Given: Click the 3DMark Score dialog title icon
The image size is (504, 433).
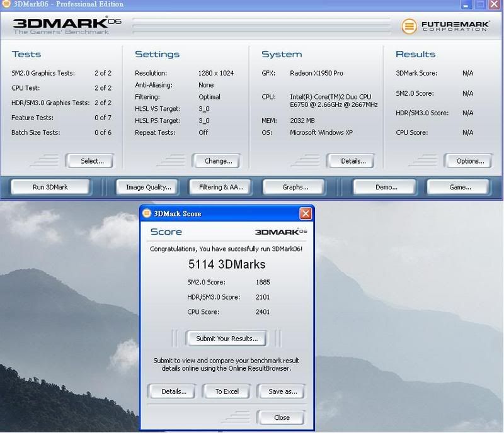Looking at the screenshot, I should click(147, 213).
